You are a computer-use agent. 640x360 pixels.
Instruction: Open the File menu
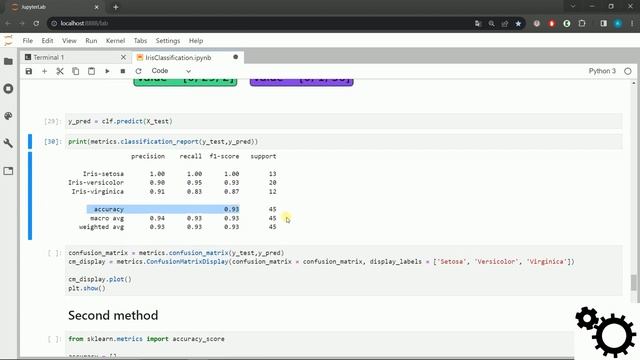click(x=28, y=41)
